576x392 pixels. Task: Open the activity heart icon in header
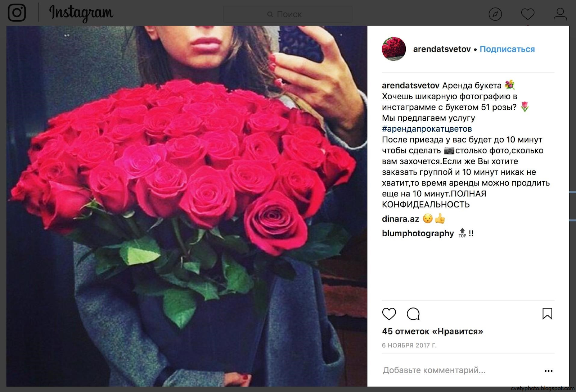pos(528,14)
